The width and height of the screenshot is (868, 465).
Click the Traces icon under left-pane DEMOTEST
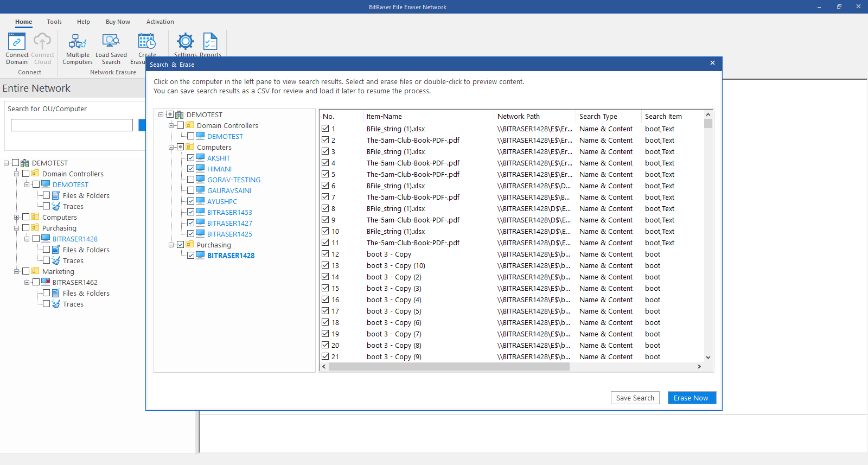pyautogui.click(x=56, y=206)
